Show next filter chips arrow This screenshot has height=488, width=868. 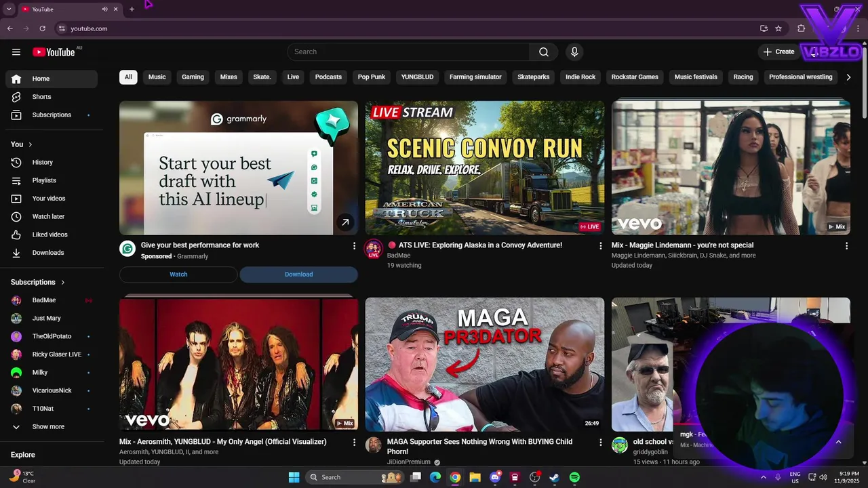(848, 77)
